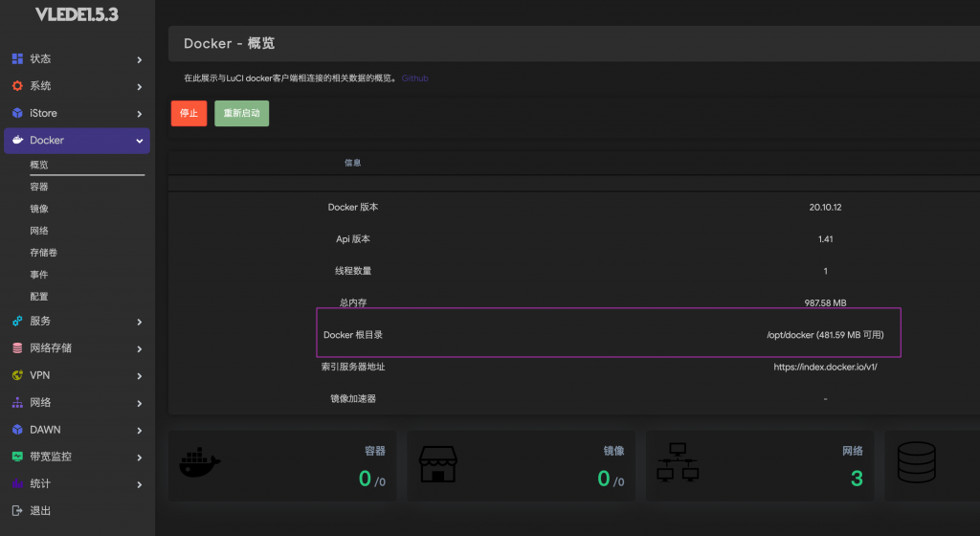The height and width of the screenshot is (536, 980).
Task: Expand the 服务 menu chevron
Action: pos(140,322)
